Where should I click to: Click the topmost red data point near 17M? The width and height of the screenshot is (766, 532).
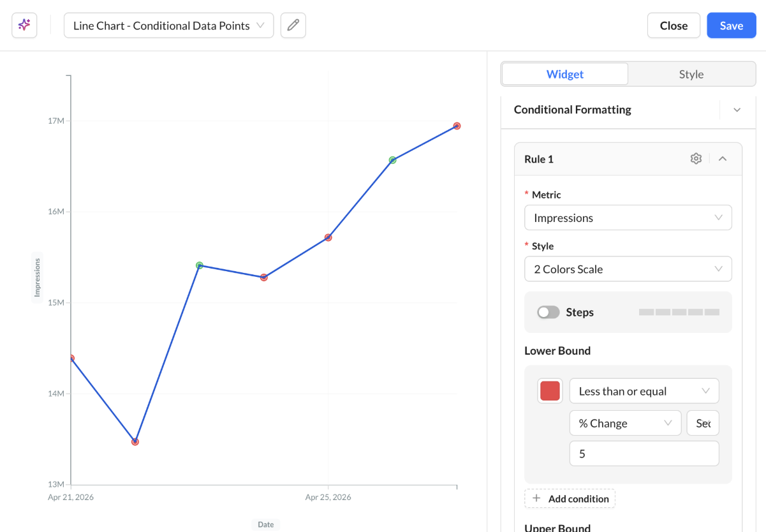(457, 126)
